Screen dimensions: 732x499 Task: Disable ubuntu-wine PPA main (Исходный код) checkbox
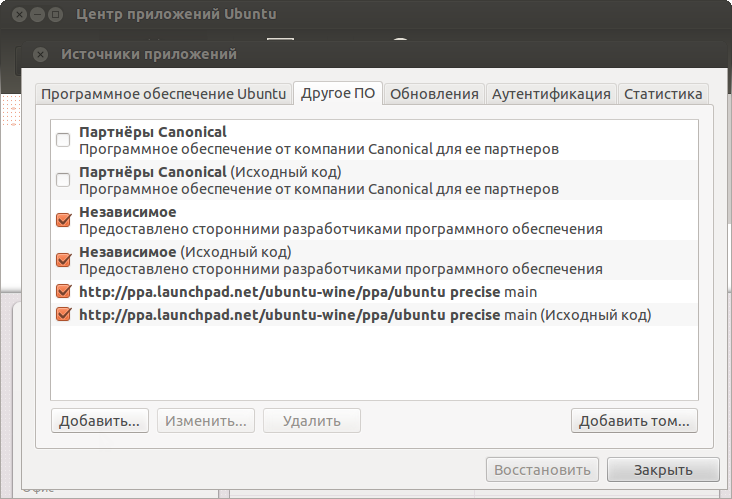click(63, 315)
